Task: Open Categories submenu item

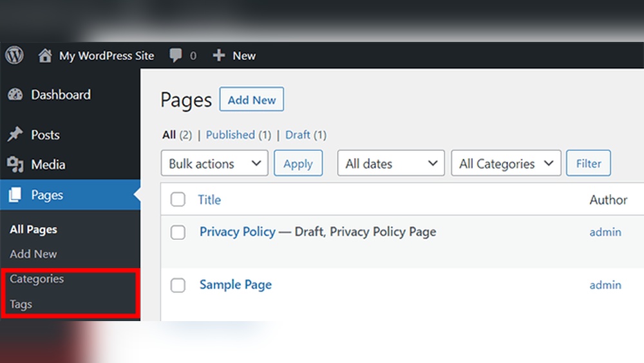Action: point(37,279)
